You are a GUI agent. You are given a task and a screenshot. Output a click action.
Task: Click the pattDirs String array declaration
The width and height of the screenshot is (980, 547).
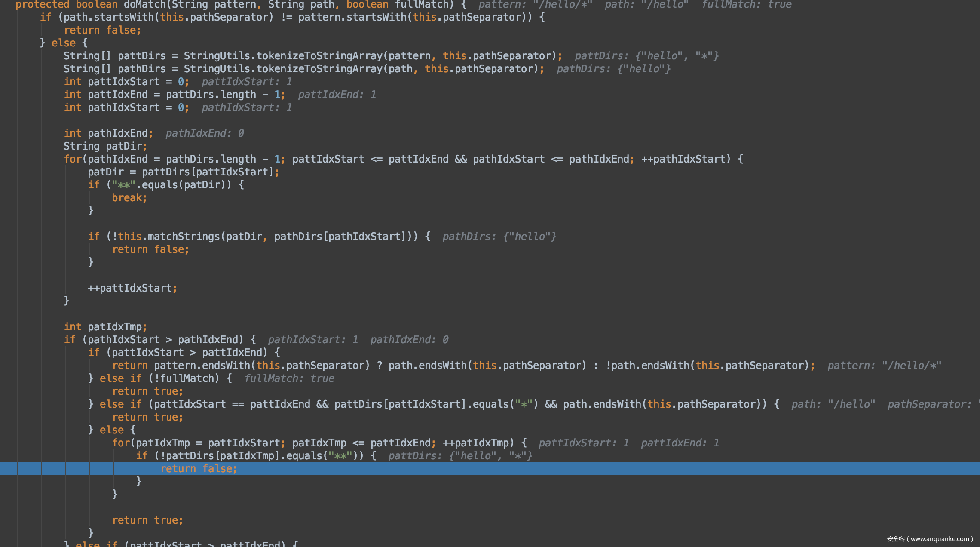(141, 56)
